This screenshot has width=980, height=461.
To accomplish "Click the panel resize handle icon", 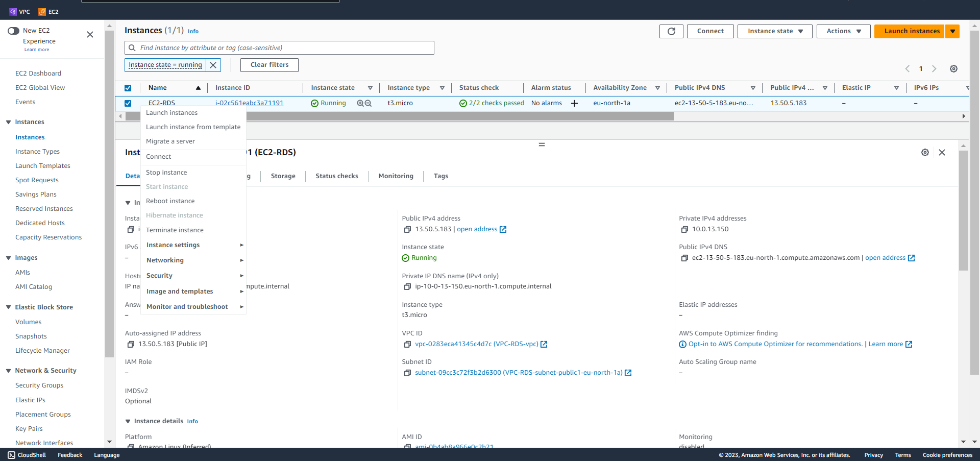I will [542, 144].
